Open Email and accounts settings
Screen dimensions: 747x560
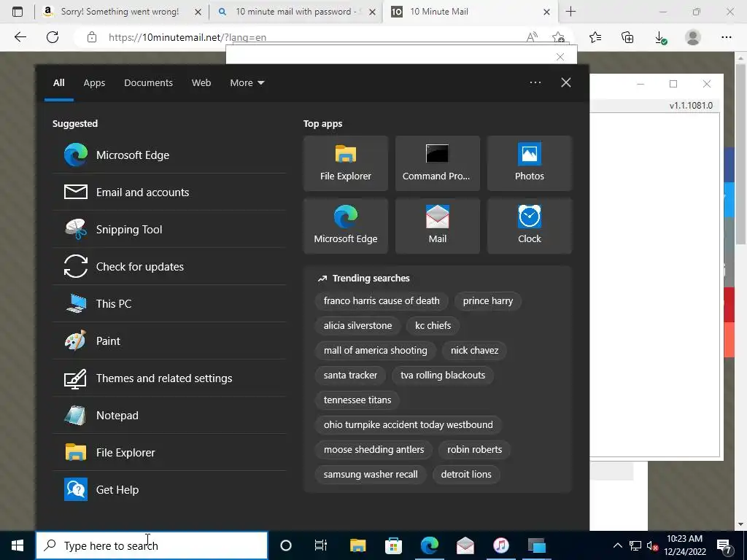(x=169, y=192)
